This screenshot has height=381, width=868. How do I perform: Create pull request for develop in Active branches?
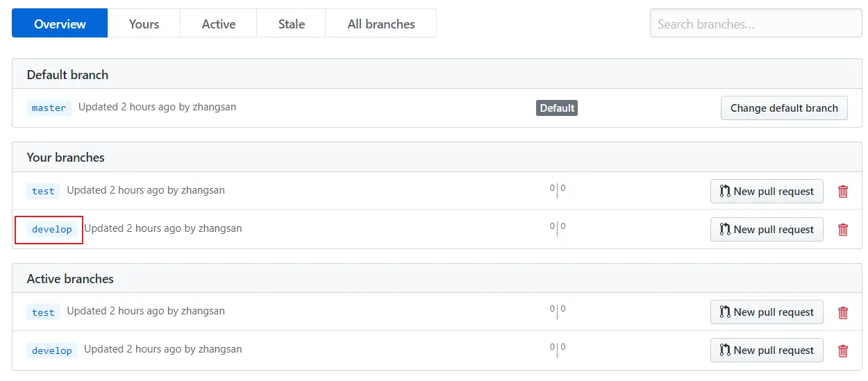click(767, 350)
